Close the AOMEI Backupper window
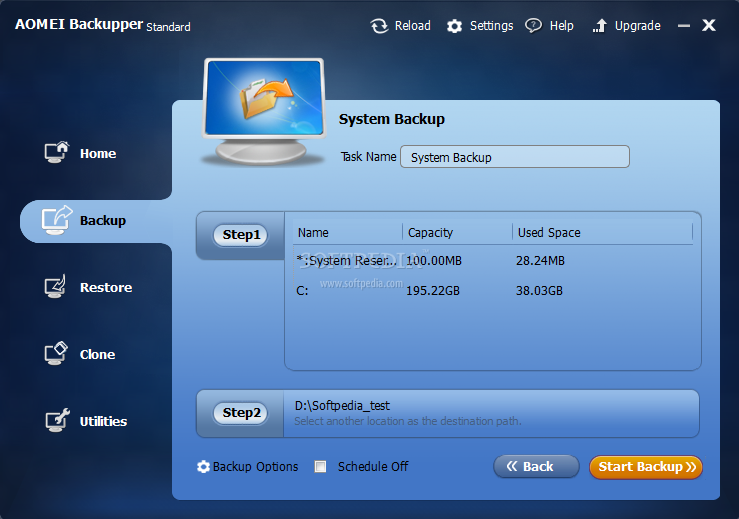This screenshot has width=739, height=519. coord(709,25)
